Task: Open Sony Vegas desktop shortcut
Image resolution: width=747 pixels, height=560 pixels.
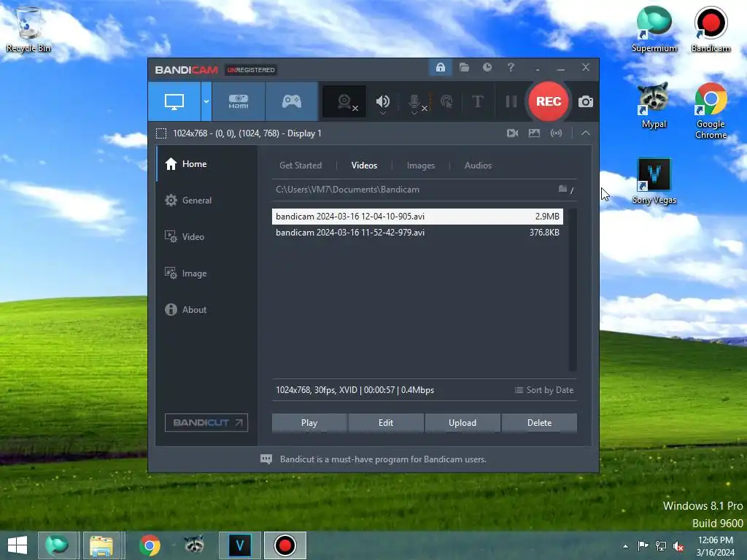Action: [x=654, y=182]
